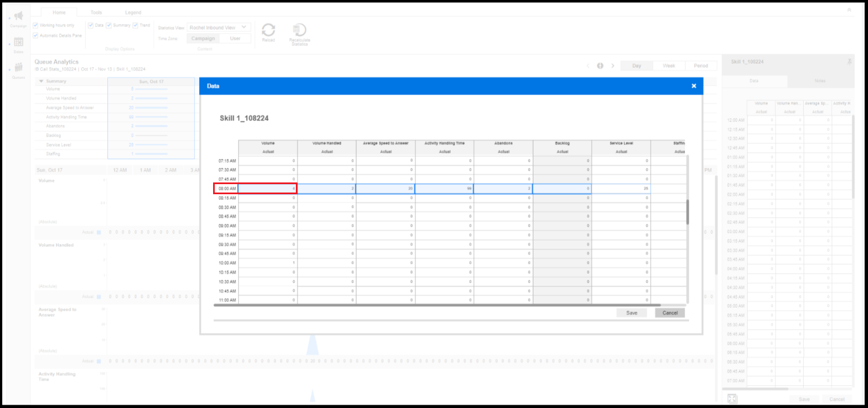The image size is (868, 408).
Task: Select the 08:00 AM Service Level cell
Action: click(621, 189)
